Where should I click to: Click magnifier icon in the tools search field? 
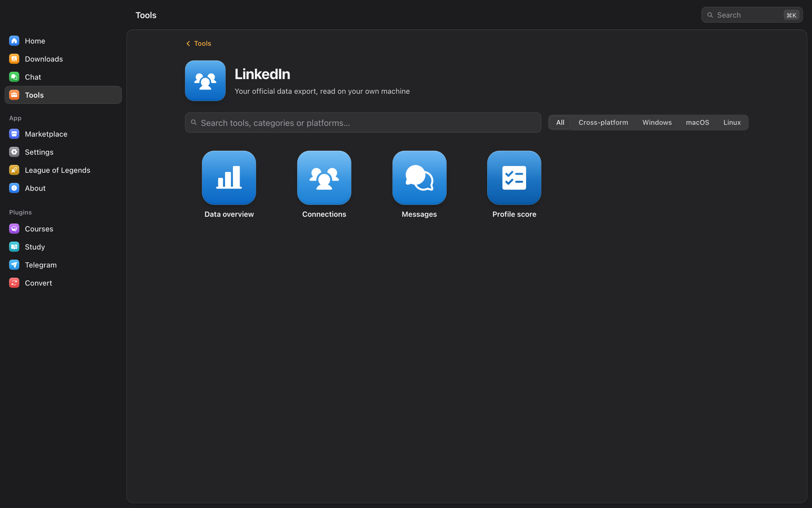[x=194, y=122]
